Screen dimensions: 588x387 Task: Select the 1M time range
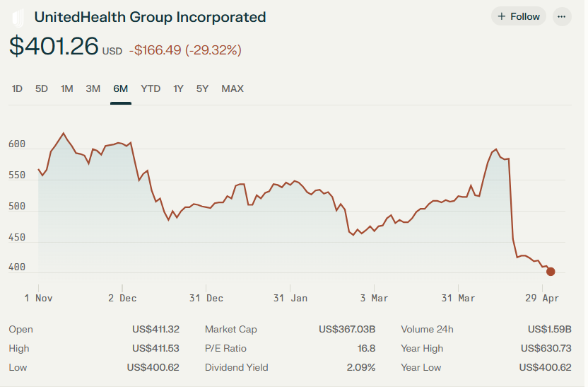[66, 88]
